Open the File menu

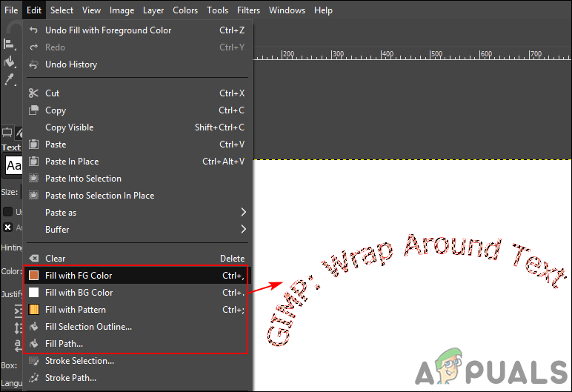pos(11,10)
